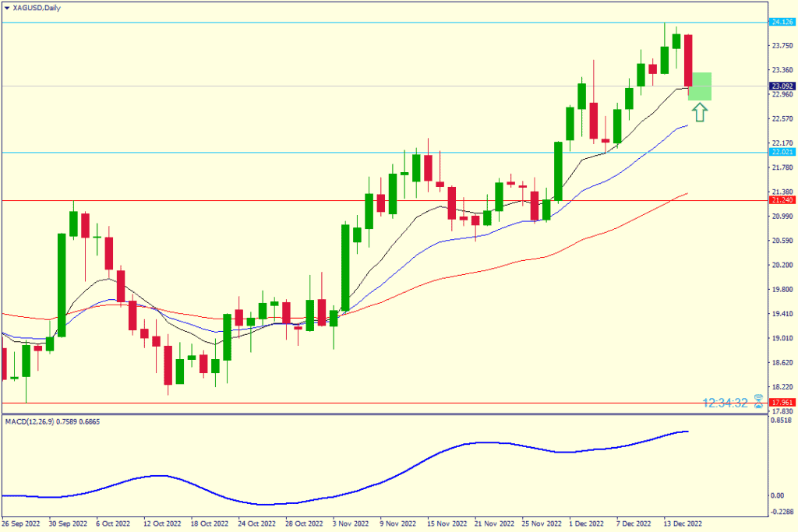This screenshot has height=532, width=798.
Task: Click the red 21.240 price label
Action: click(782, 200)
